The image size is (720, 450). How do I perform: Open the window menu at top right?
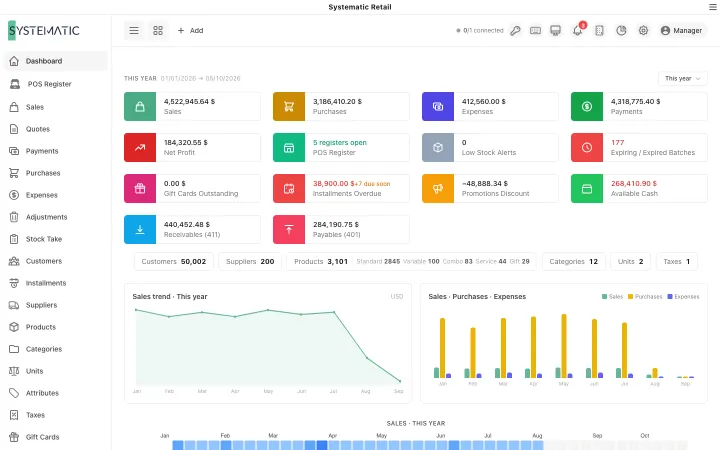[x=713, y=7]
